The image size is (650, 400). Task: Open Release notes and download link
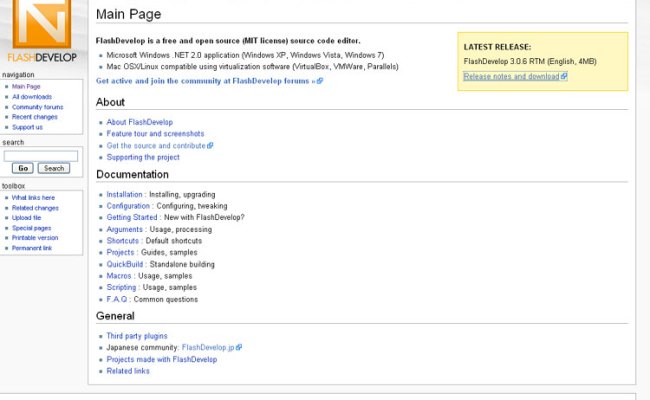512,76
